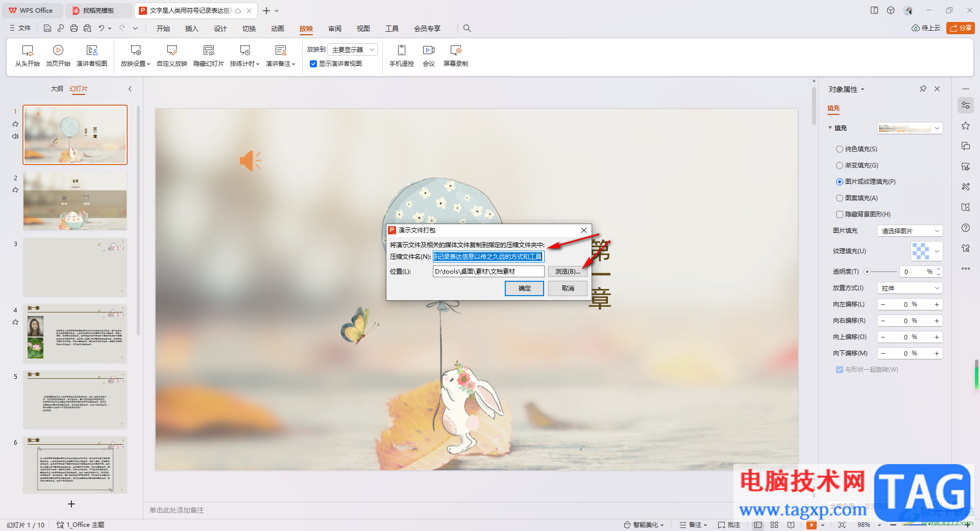The image size is (980, 531).
Task: Open the Home ribbon tab
Action: click(163, 29)
